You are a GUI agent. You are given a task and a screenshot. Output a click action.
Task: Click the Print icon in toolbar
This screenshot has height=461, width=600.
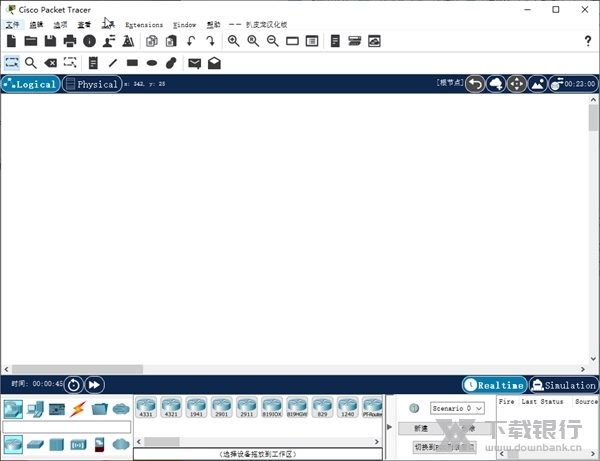coord(70,41)
